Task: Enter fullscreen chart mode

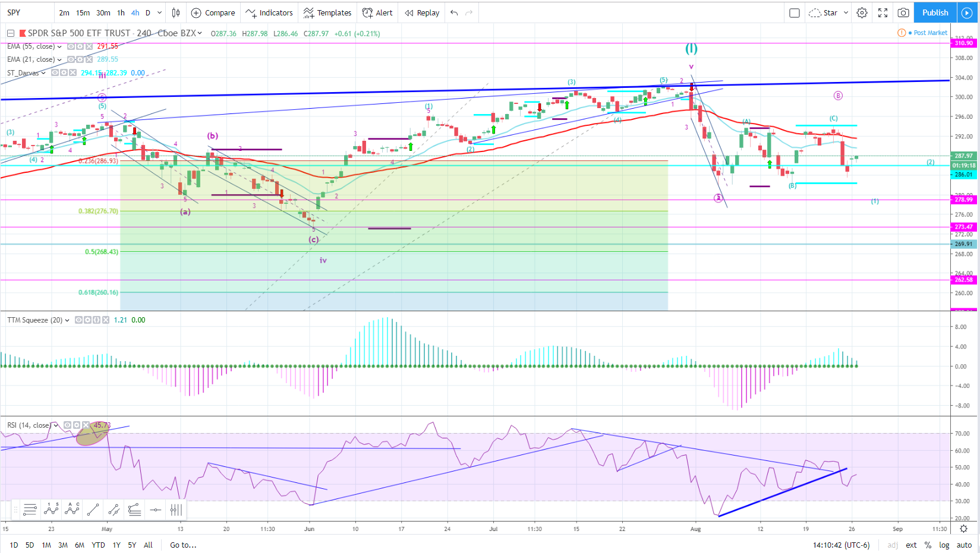Action: 883,12
